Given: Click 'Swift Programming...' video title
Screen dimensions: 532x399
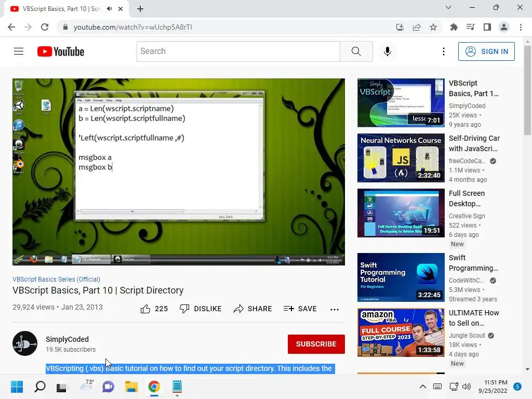Looking at the screenshot, I should (x=473, y=263).
